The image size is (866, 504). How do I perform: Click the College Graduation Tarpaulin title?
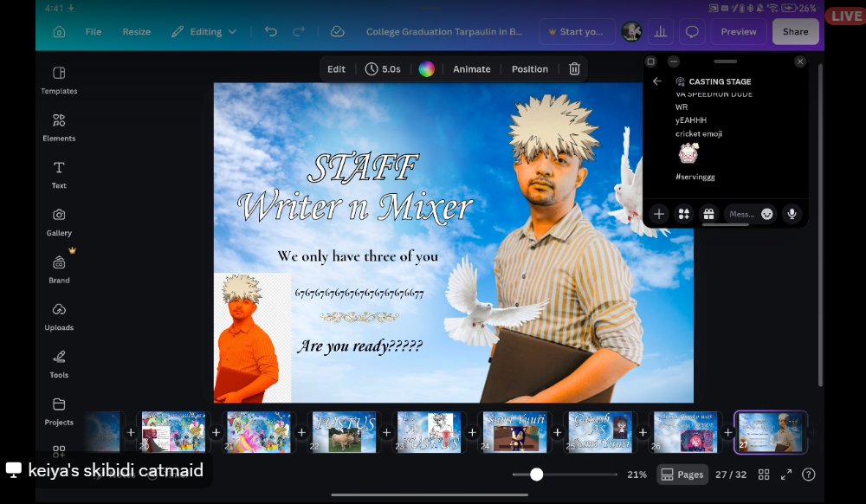pyautogui.click(x=444, y=32)
